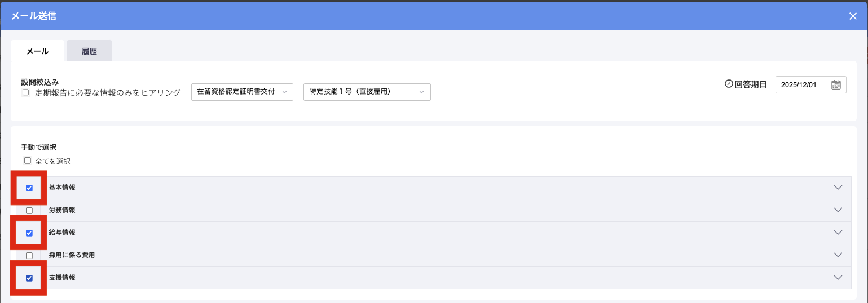Expand the 給与情報 section chevron

tap(838, 233)
